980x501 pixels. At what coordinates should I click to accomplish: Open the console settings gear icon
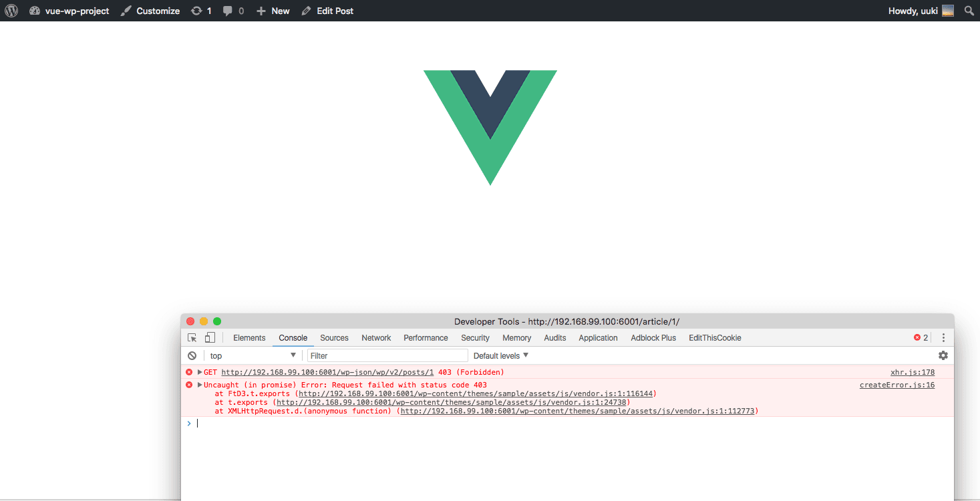click(x=943, y=356)
